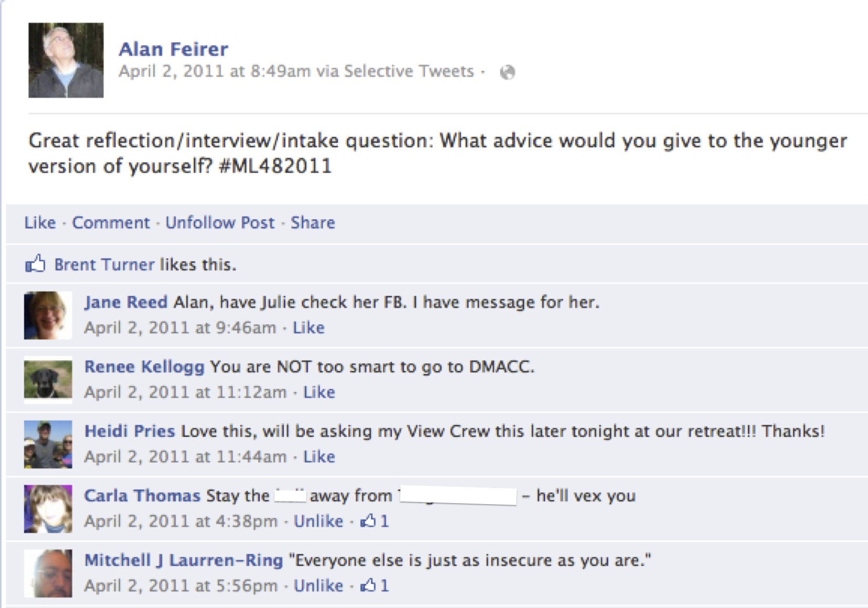Unlike Mitchell J Laurren-Ring's comment

(x=318, y=586)
